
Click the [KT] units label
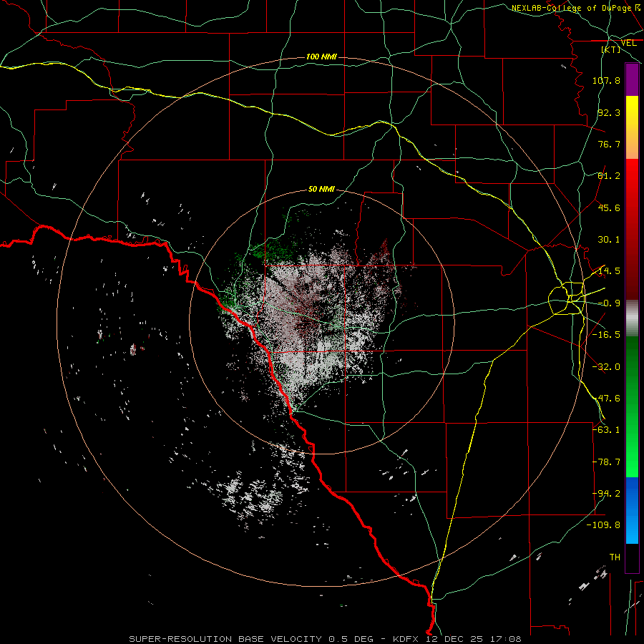(x=610, y=49)
